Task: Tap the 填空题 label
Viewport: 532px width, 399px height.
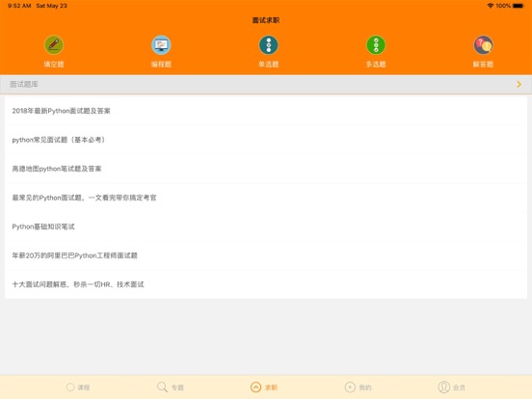Action: click(x=54, y=65)
